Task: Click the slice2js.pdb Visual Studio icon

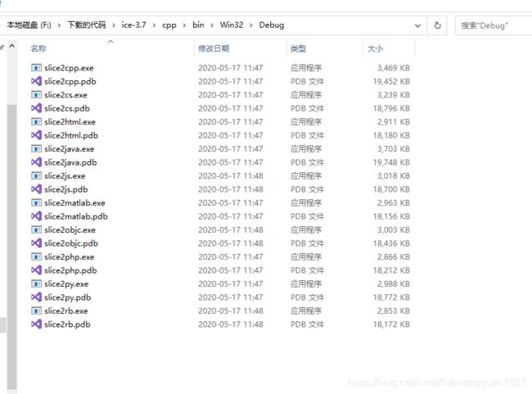Action: [x=36, y=189]
